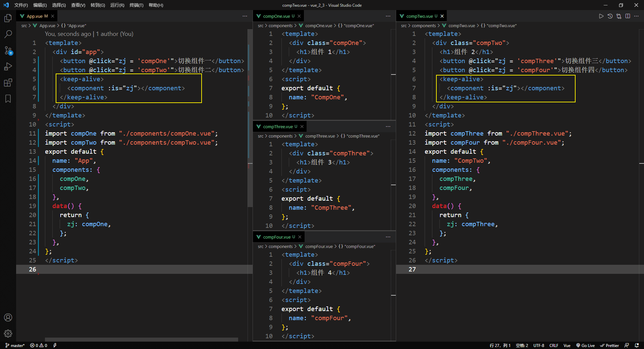Close the compThree.vue tab

[x=302, y=127]
